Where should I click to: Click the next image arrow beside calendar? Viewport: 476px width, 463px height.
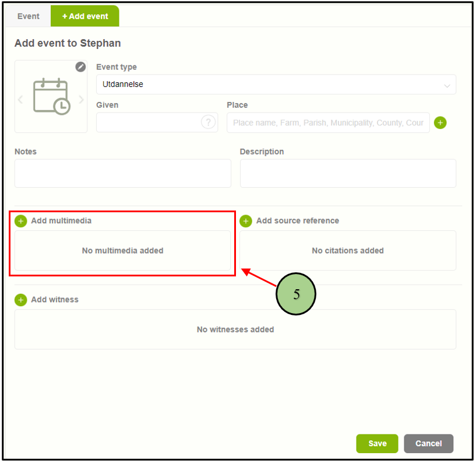[x=82, y=100]
